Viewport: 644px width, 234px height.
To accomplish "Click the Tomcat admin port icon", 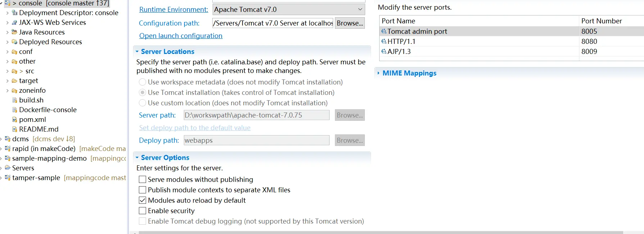I will [384, 31].
